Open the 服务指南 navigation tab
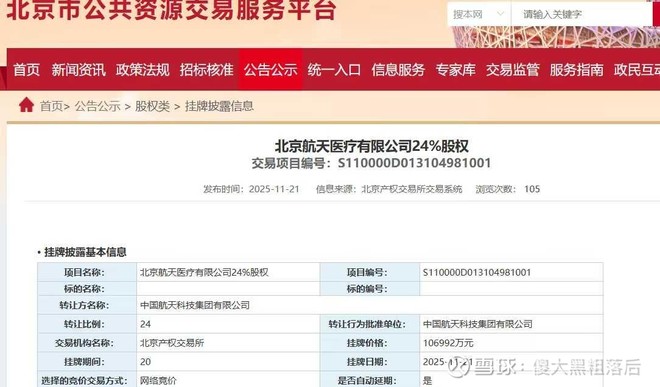This screenshot has width=660, height=387. (577, 69)
